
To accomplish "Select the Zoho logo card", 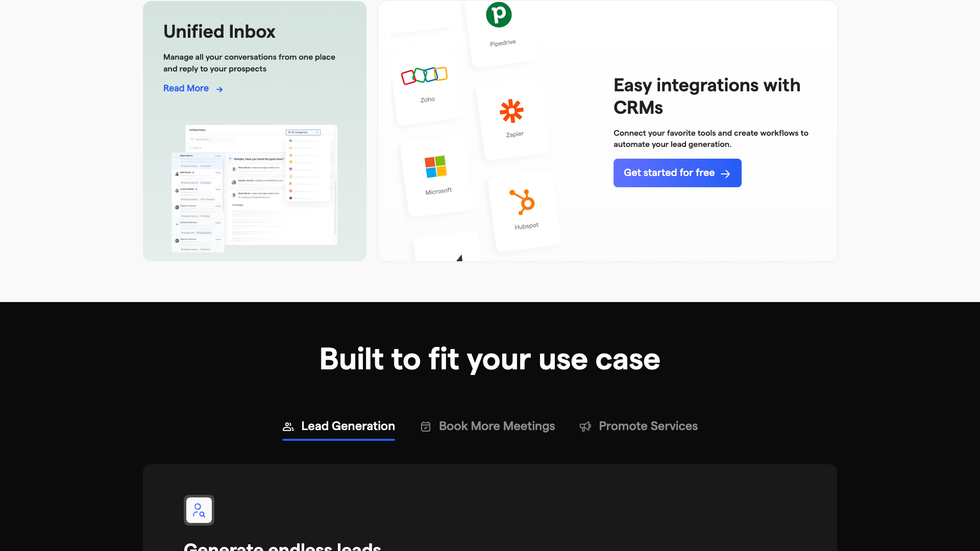I will click(425, 76).
